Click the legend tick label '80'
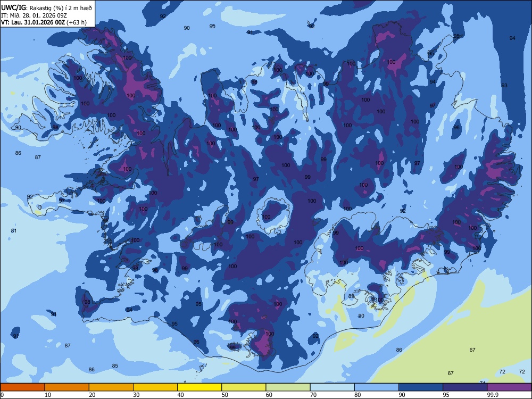Screen dimensions: 532x399 (x=358, y=395)
